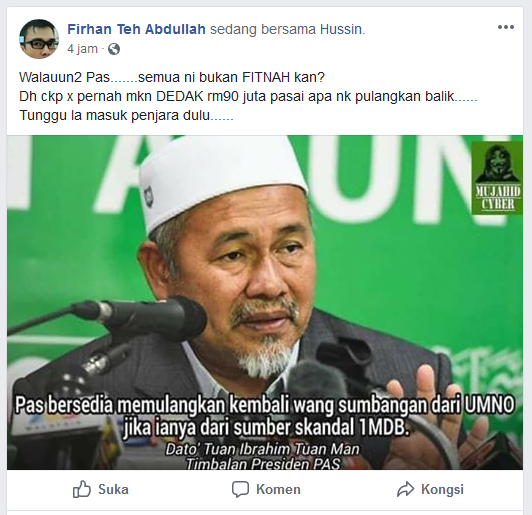Click the post line 'Tunggu la masuk penjara dulu'
This screenshot has height=515, width=532.
pos(126,115)
